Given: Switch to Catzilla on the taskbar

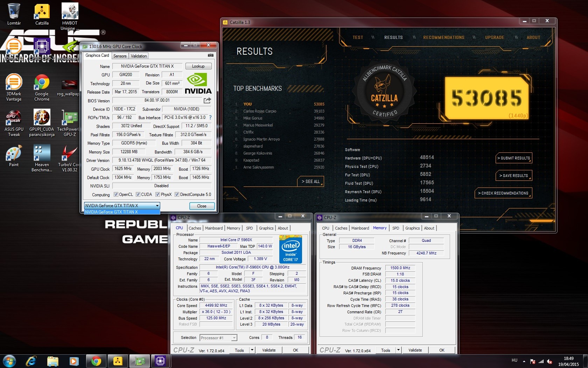Looking at the screenshot, I should coord(118,361).
